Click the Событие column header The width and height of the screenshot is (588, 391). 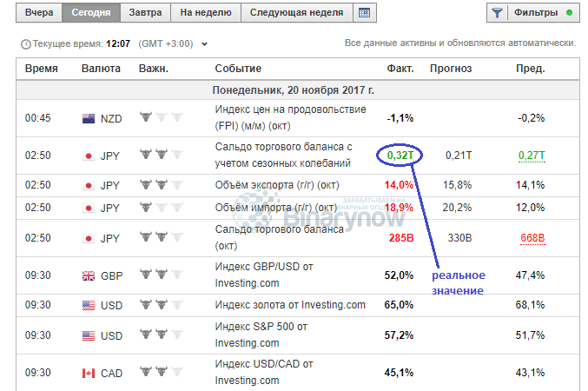238,69
